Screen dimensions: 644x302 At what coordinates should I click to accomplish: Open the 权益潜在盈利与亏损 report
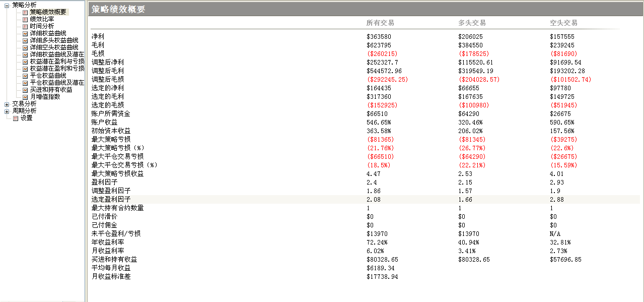point(57,62)
